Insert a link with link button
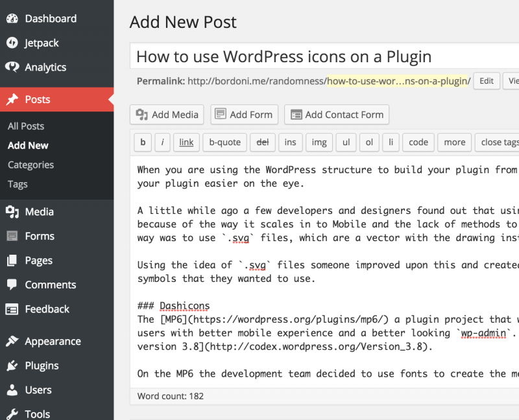519x420 pixels. (186, 142)
